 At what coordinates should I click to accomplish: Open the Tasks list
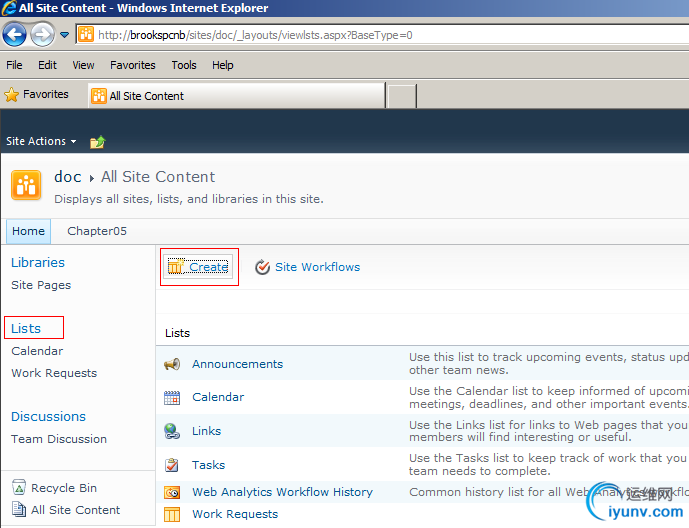point(208,465)
